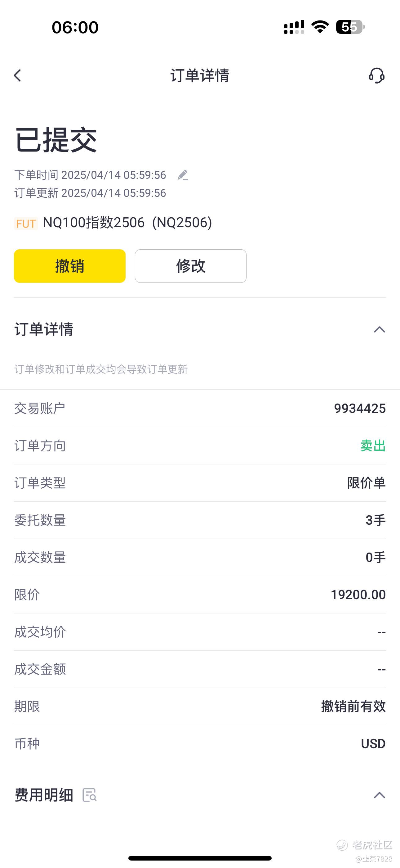Screen dimensions: 400x868
Task: Open customer service headset icon
Action: click(376, 75)
